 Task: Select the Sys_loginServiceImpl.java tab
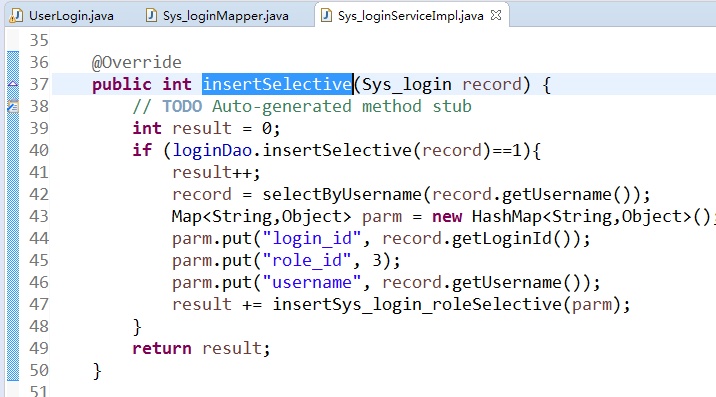pos(410,16)
